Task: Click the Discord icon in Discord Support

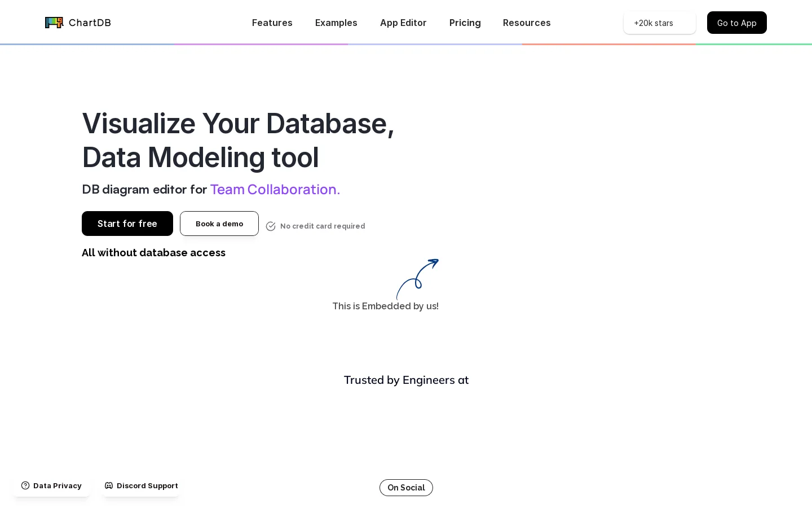Action: point(109,485)
